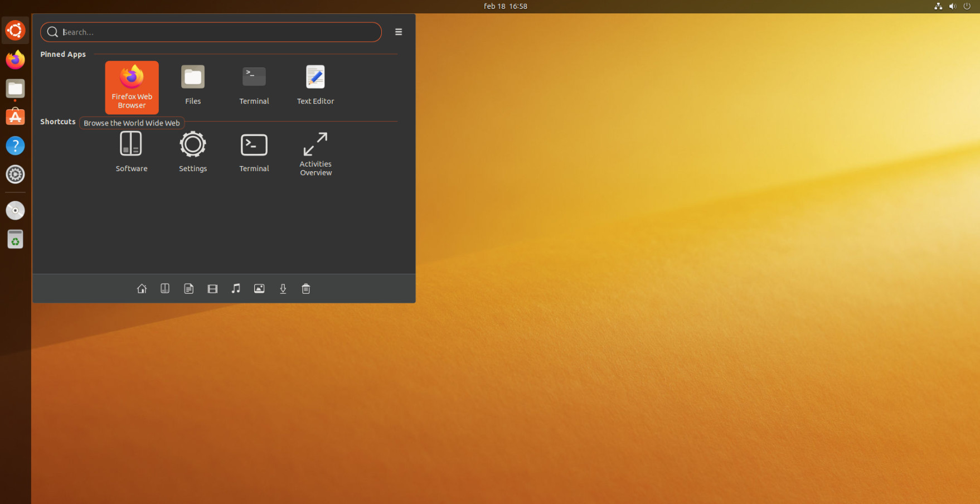Viewport: 980px width, 504px height.
Task: Open Help from the Ubuntu dock
Action: (15, 146)
